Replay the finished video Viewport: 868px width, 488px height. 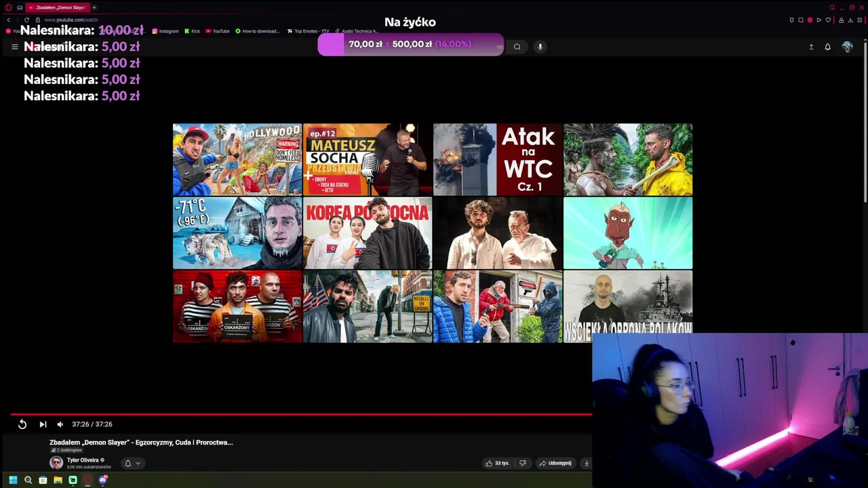[22, 424]
